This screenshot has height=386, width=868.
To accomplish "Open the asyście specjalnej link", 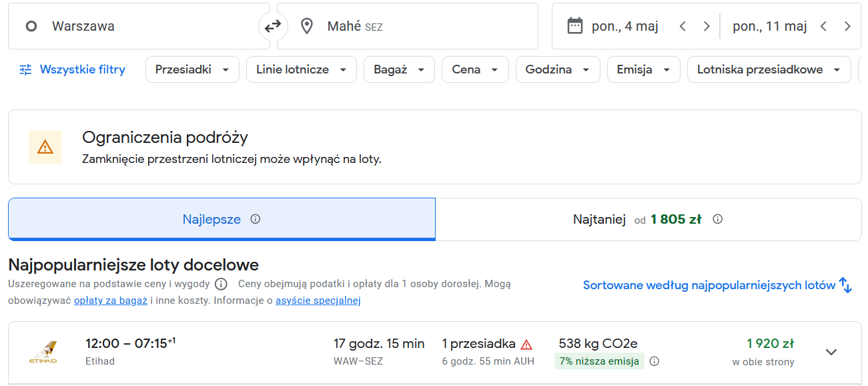I will point(318,301).
